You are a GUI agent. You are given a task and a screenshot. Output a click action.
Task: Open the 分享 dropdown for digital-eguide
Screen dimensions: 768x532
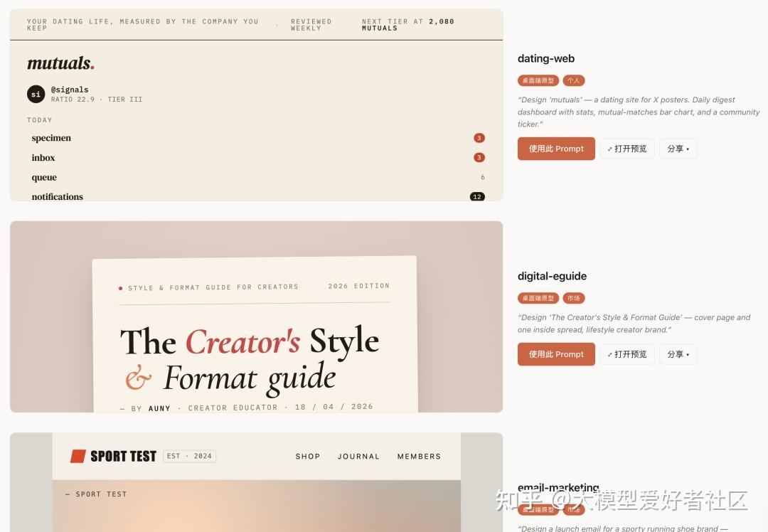[x=678, y=354]
